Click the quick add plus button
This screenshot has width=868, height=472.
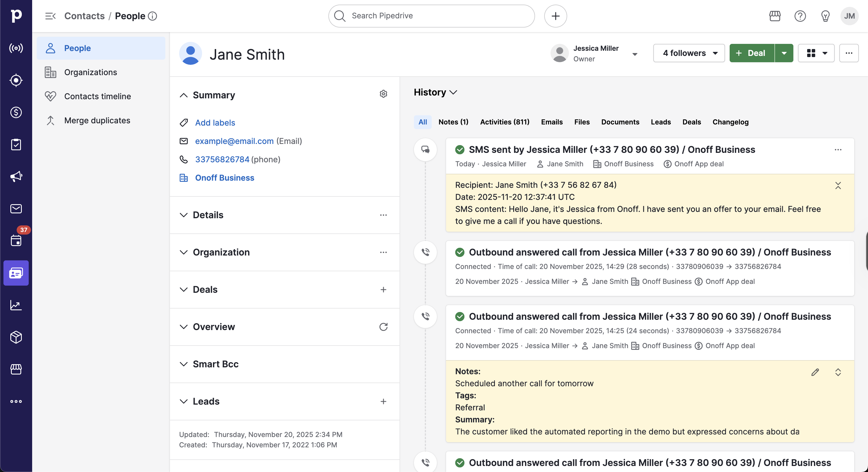555,16
